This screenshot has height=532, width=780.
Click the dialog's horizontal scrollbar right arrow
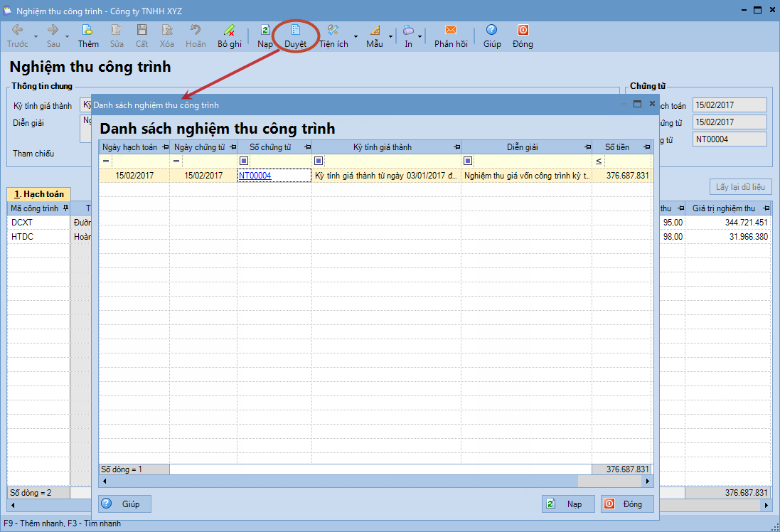pyautogui.click(x=648, y=482)
